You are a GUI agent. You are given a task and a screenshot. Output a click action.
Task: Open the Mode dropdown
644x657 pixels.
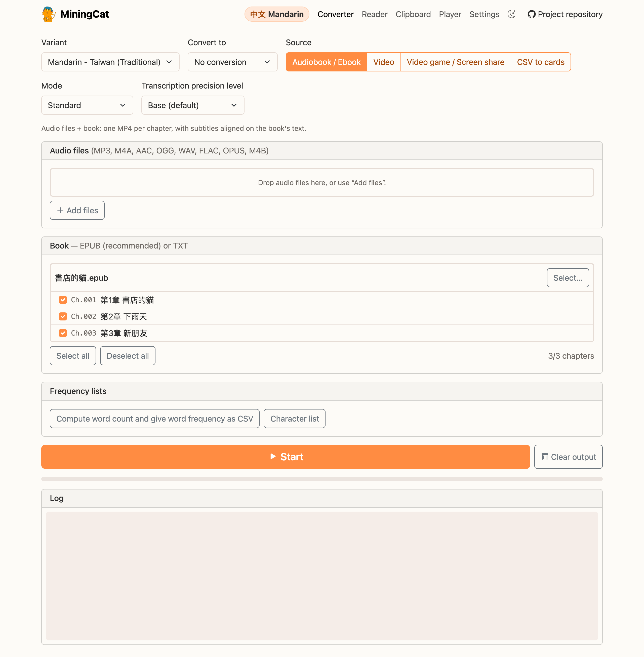coord(87,105)
